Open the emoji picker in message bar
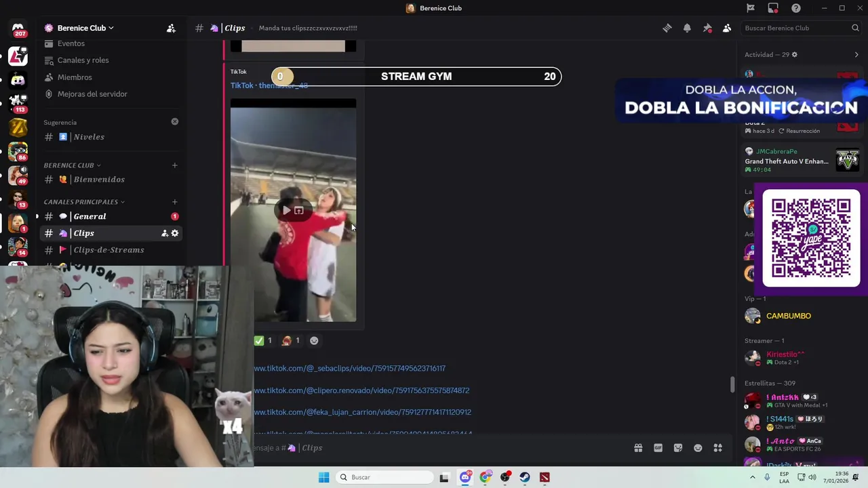Image resolution: width=868 pixels, height=488 pixels. (x=698, y=448)
